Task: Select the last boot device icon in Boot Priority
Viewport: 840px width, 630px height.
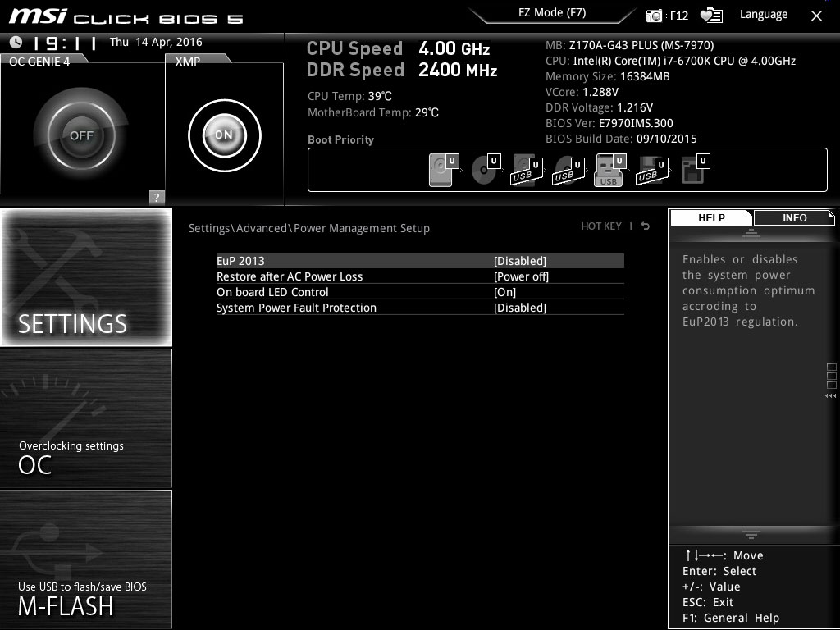Action: (x=696, y=169)
